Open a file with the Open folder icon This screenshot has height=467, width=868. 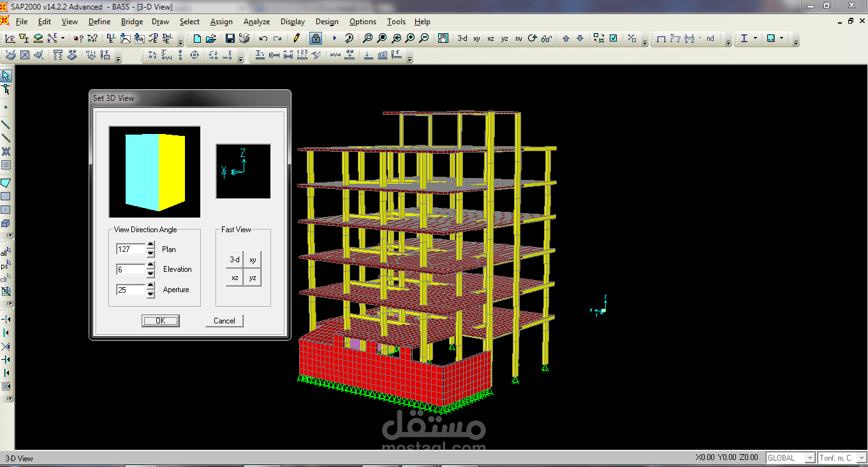click(211, 38)
